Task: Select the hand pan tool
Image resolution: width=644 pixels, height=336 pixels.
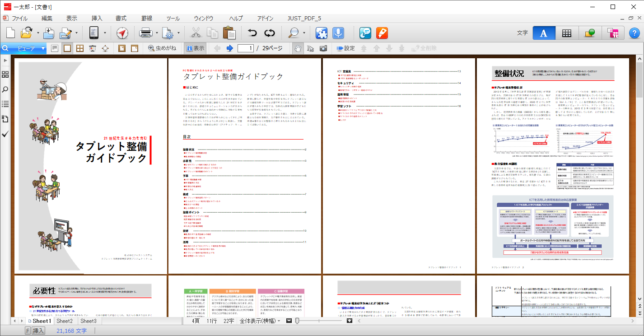Action: pyautogui.click(x=298, y=48)
